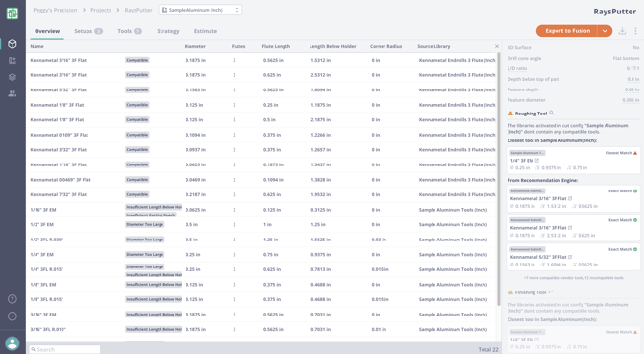
Task: Switch to the Estimate tab
Action: 206,31
